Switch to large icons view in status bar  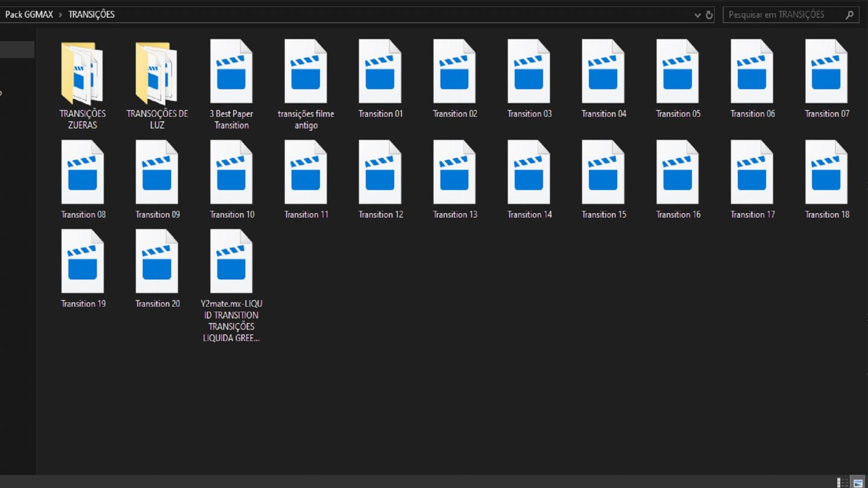(x=858, y=483)
